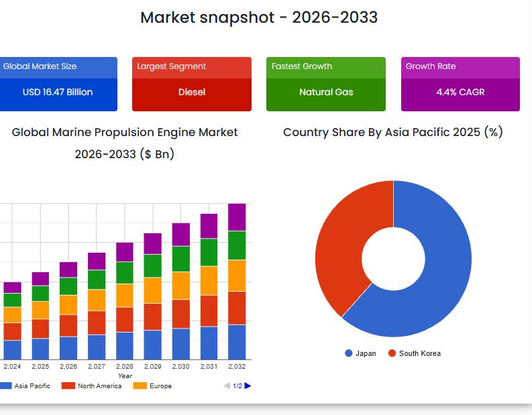The image size is (532, 415).
Task: Click the North America legend color box
Action: click(68, 386)
